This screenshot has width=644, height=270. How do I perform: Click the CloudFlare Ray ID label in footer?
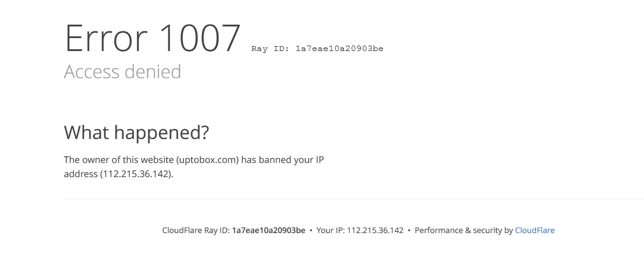point(195,231)
